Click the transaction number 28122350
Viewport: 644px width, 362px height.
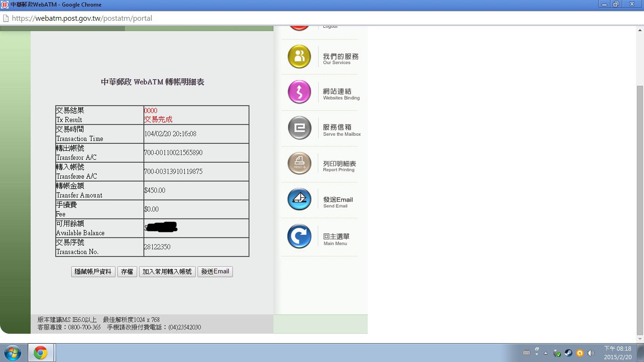[157, 247]
